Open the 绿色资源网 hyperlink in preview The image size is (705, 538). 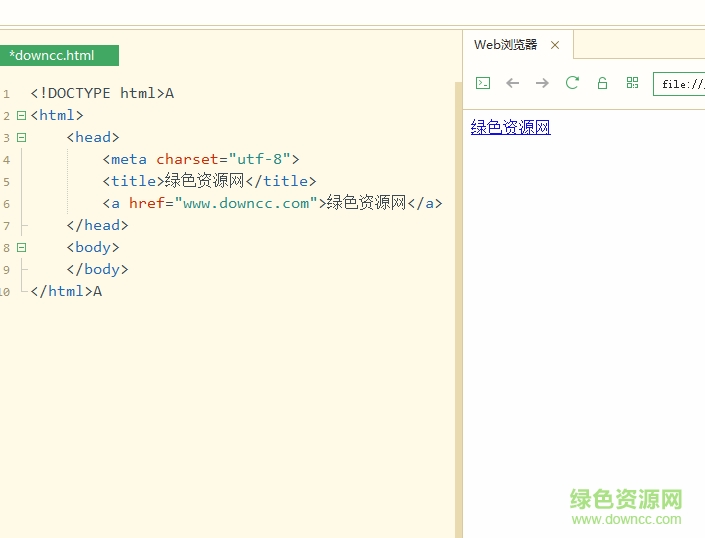510,128
